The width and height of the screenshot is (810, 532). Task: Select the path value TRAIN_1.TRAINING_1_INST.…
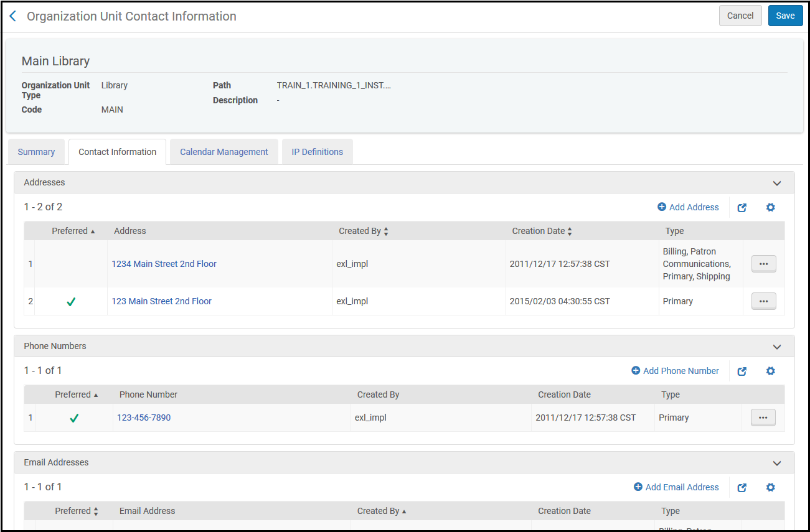point(334,85)
